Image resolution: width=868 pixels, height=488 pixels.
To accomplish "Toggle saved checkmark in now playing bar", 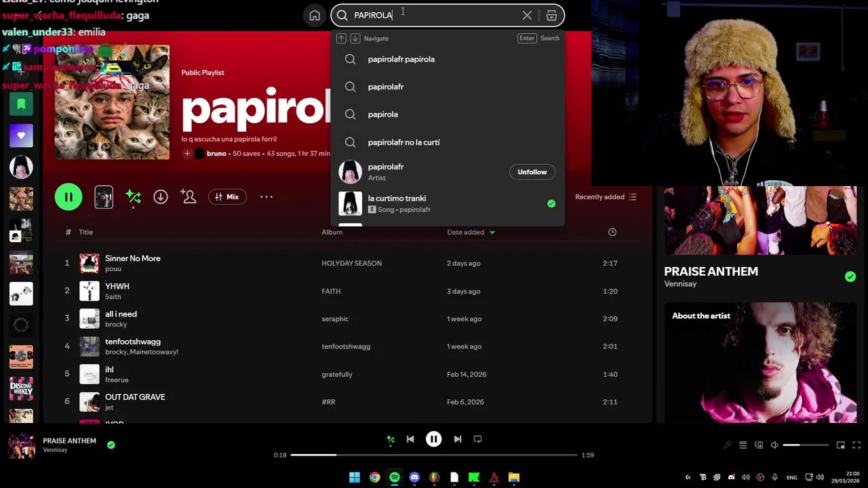I will pyautogui.click(x=111, y=445).
